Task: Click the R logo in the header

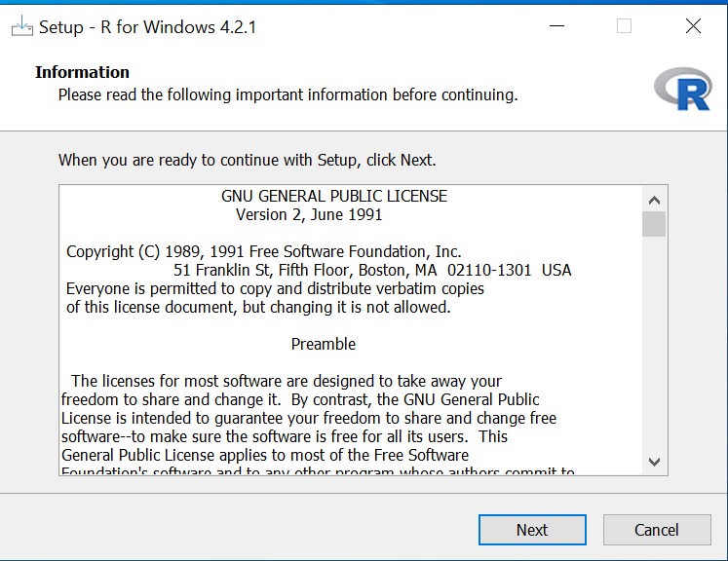Action: click(x=683, y=89)
